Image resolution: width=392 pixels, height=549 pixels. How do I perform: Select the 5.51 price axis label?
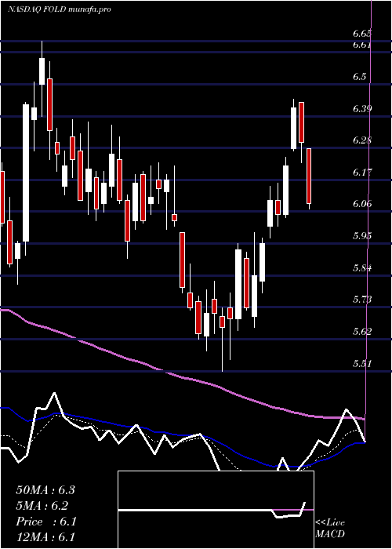362,363
